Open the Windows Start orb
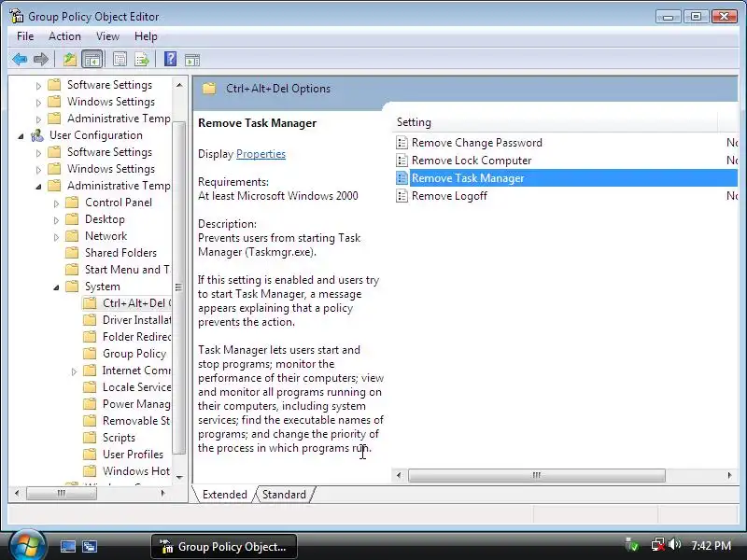The width and height of the screenshot is (747, 560). point(27,546)
